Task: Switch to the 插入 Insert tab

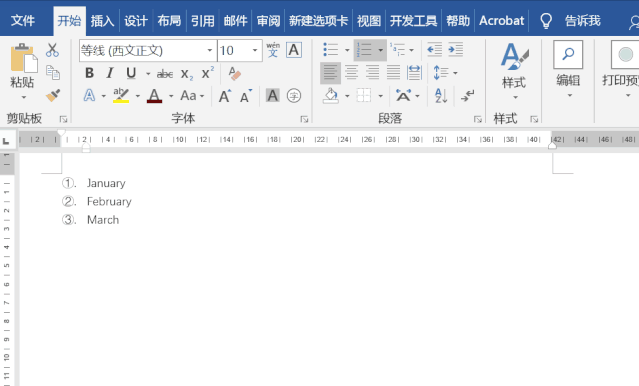Action: pyautogui.click(x=102, y=20)
